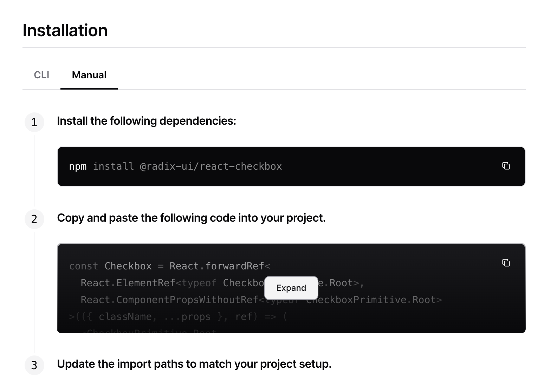Click the Installation heading
This screenshot has height=392, width=544.
pos(65,30)
